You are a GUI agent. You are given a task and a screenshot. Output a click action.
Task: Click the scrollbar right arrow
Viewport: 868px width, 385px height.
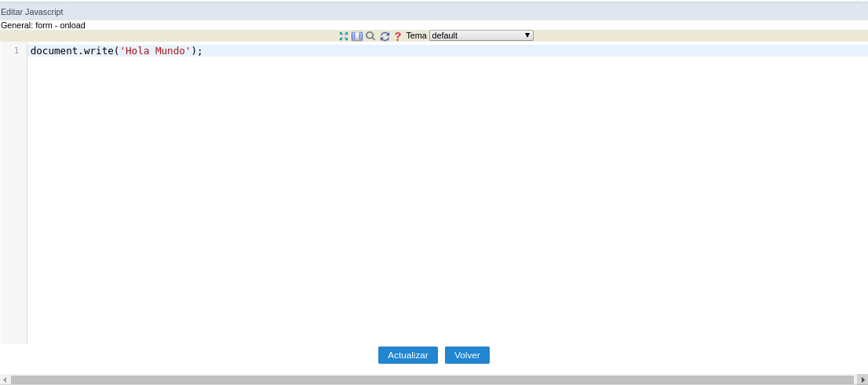863,380
